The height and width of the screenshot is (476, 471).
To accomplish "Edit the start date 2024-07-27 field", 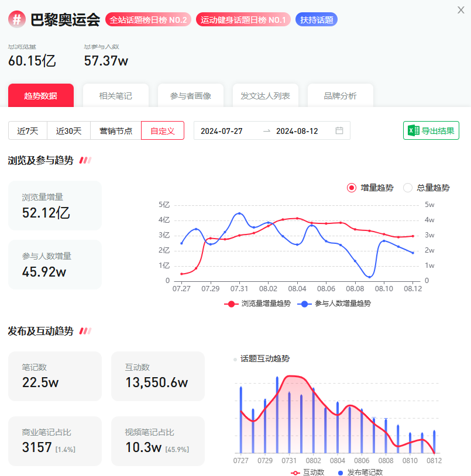I will click(x=222, y=131).
